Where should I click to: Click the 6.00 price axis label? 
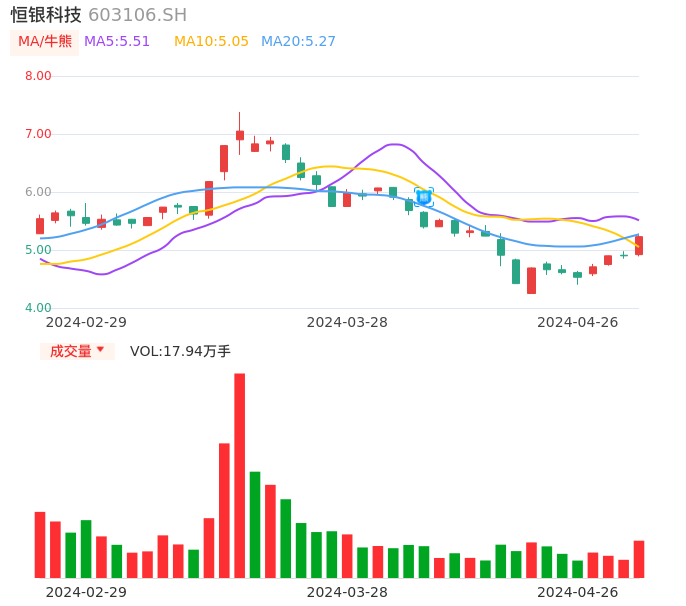[38, 192]
